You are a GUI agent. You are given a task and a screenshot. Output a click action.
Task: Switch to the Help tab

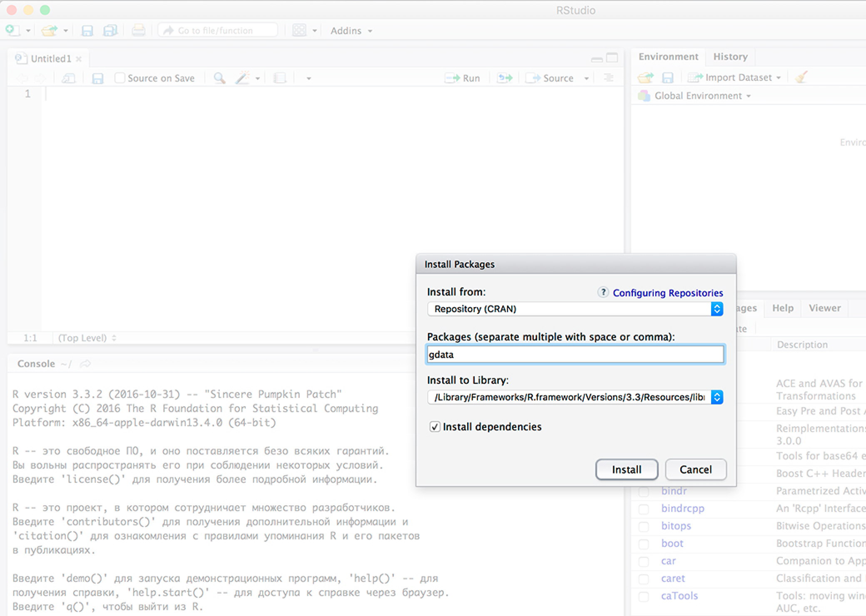(x=783, y=308)
